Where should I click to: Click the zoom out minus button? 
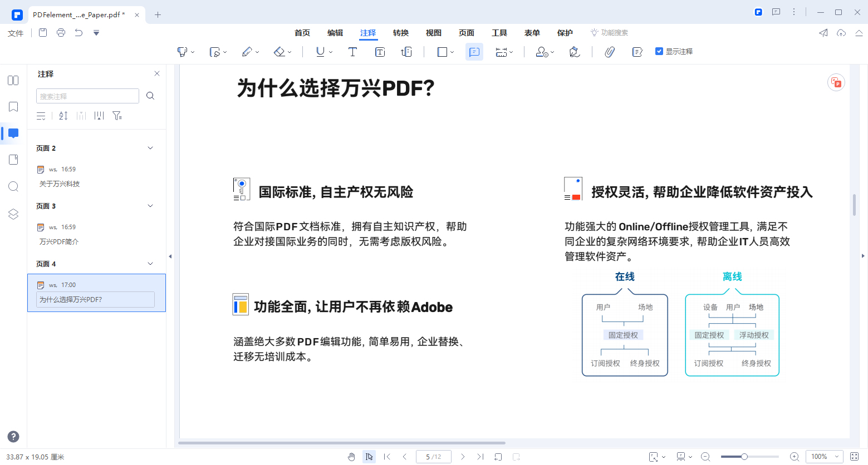click(705, 457)
